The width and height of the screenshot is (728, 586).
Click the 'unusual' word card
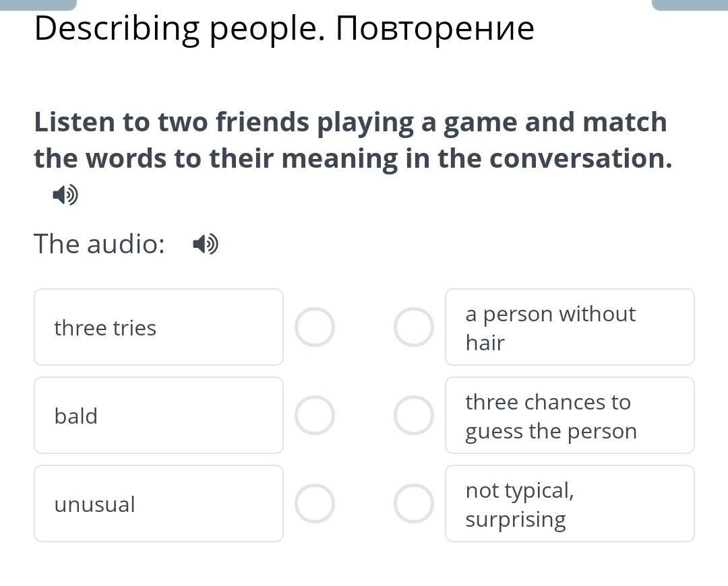[158, 504]
